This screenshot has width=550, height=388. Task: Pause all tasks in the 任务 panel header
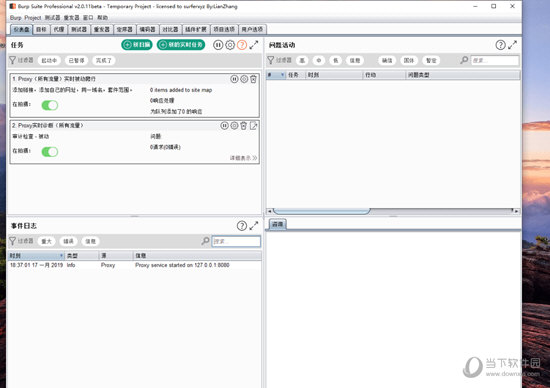click(x=218, y=45)
